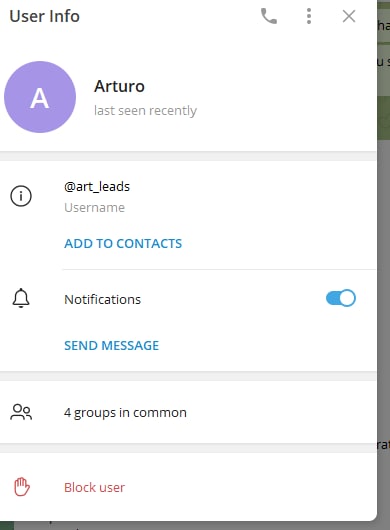Click SEND MESSAGE link

pyautogui.click(x=112, y=345)
